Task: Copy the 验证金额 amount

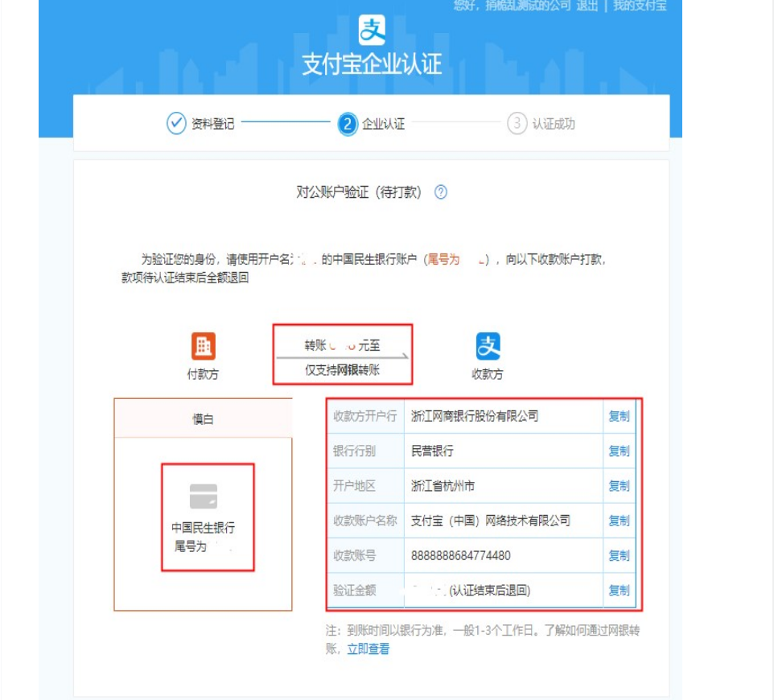Action: pos(619,591)
